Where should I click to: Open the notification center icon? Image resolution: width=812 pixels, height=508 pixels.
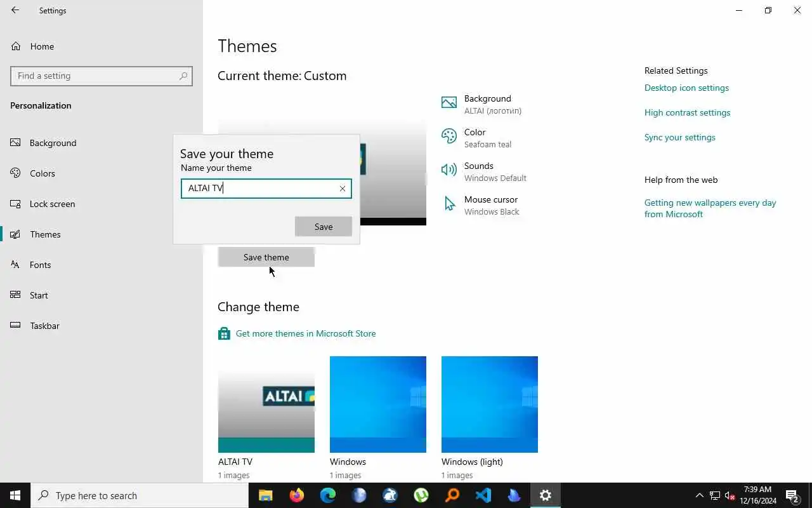pyautogui.click(x=792, y=495)
